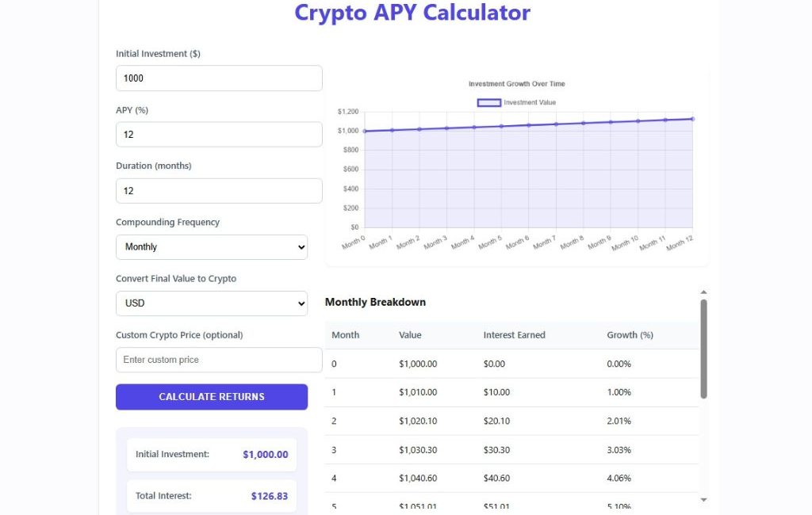Click the Month 12 data point on chart

tap(693, 119)
